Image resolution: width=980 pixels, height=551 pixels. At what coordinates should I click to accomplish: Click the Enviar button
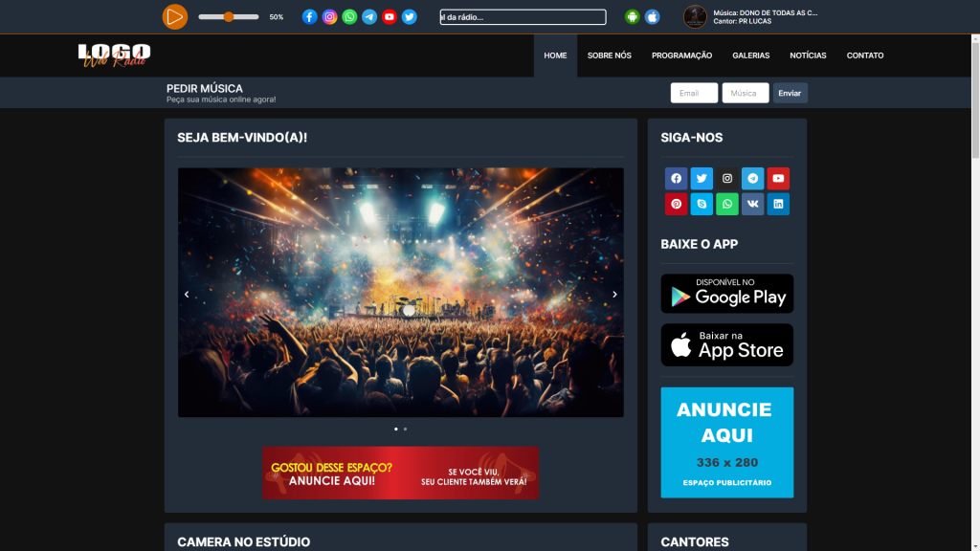click(x=790, y=93)
